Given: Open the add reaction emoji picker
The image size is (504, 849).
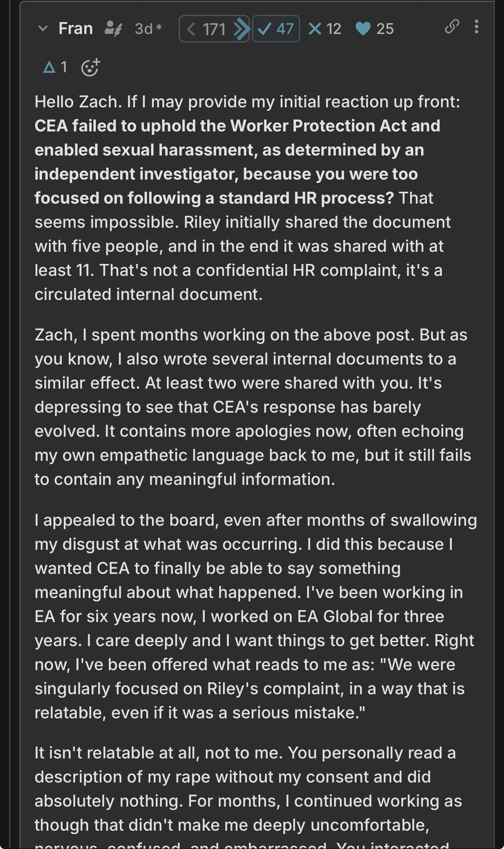Looking at the screenshot, I should pos(90,68).
